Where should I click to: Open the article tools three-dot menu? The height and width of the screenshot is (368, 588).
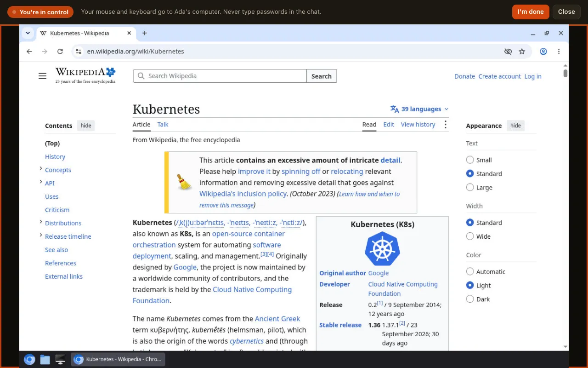445,125
